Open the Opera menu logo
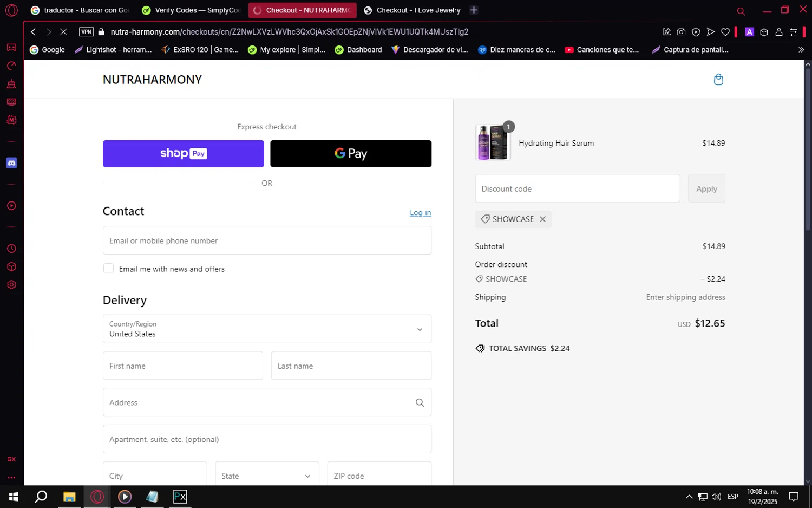The height and width of the screenshot is (508, 812). (11, 10)
